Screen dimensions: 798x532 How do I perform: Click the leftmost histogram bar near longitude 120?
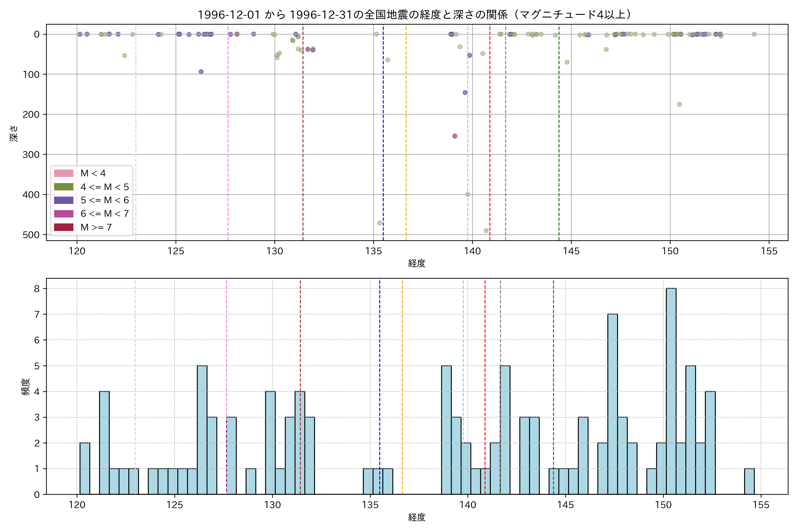pyautogui.click(x=85, y=469)
